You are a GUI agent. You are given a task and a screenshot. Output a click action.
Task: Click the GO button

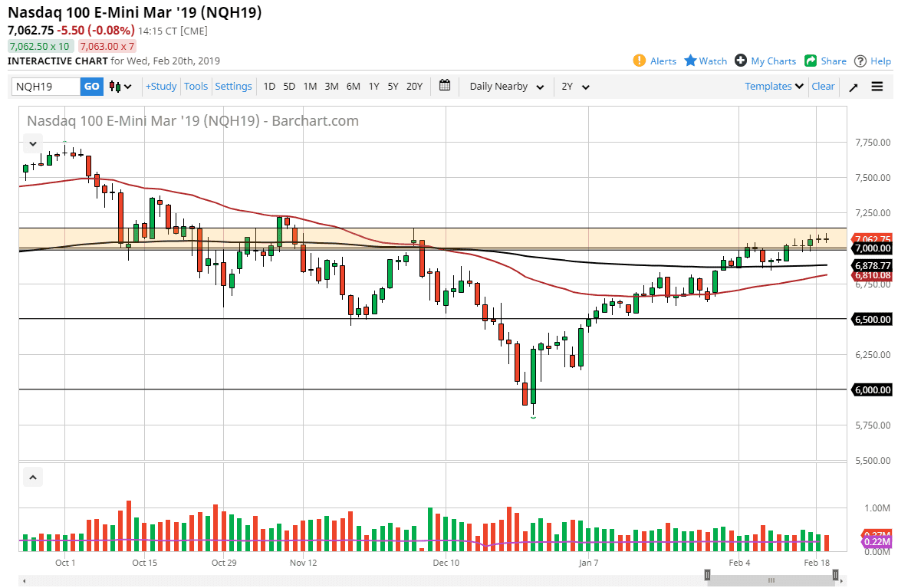91,87
